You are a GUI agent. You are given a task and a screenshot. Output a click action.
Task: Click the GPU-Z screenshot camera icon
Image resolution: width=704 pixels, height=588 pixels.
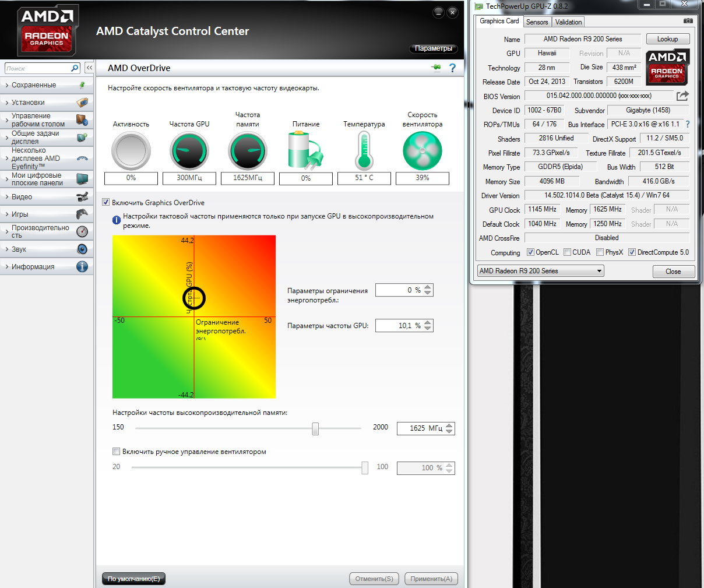click(x=688, y=21)
